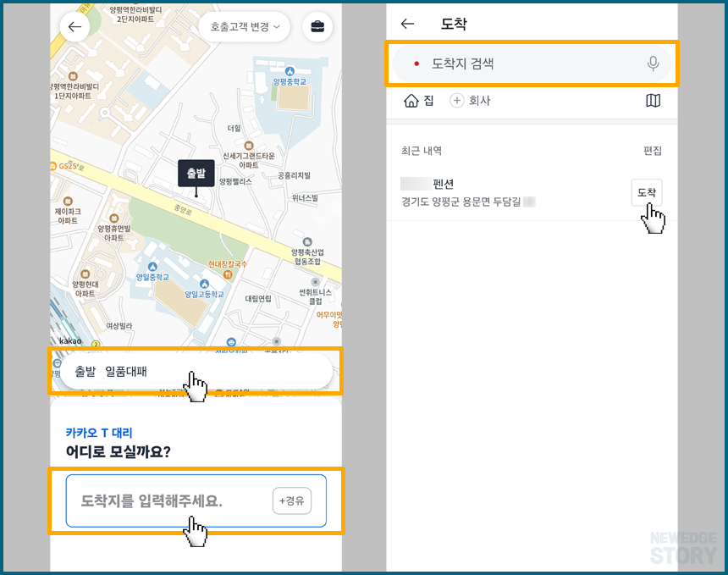Tap the back arrow on the 도착 screen

[408, 24]
